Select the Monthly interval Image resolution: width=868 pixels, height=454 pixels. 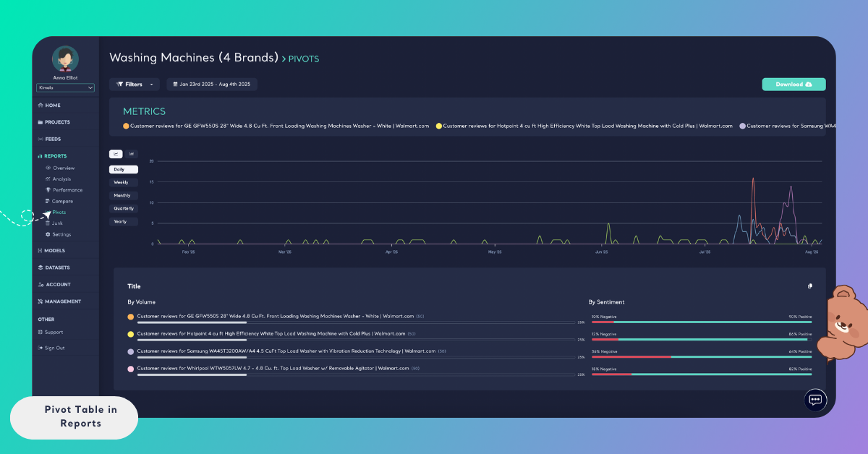click(124, 195)
